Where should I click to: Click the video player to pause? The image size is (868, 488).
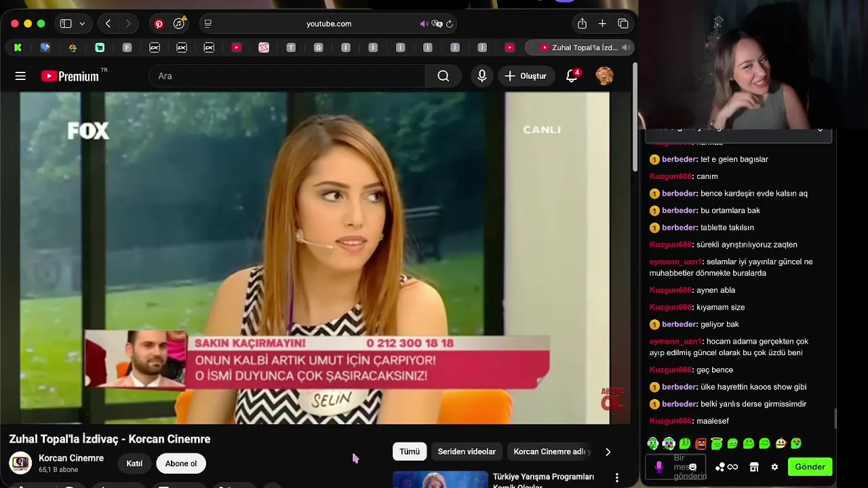coord(315,258)
